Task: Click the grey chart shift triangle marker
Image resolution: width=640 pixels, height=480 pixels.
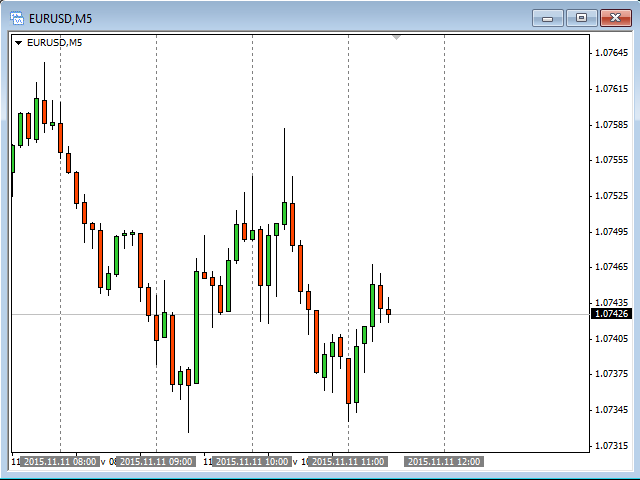Action: (x=397, y=38)
